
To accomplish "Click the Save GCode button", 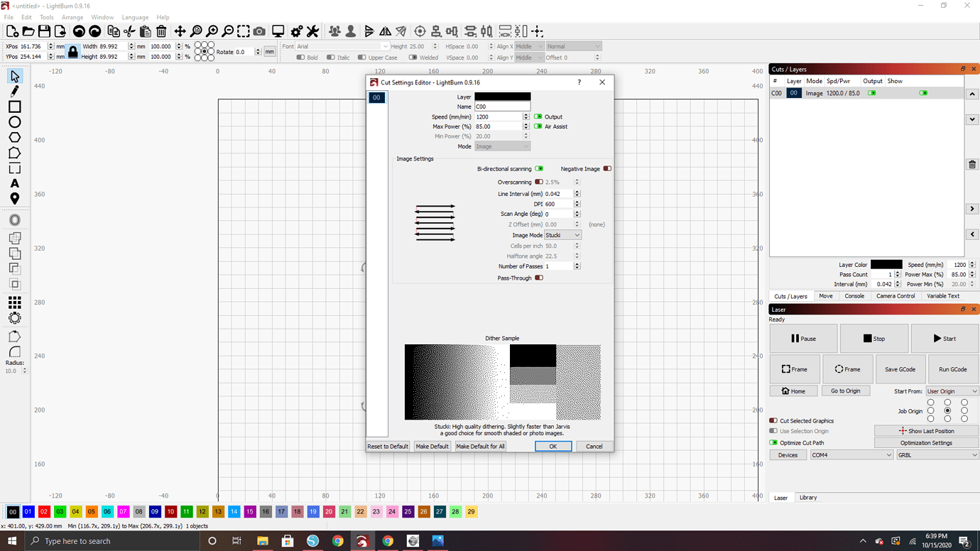I will [900, 369].
